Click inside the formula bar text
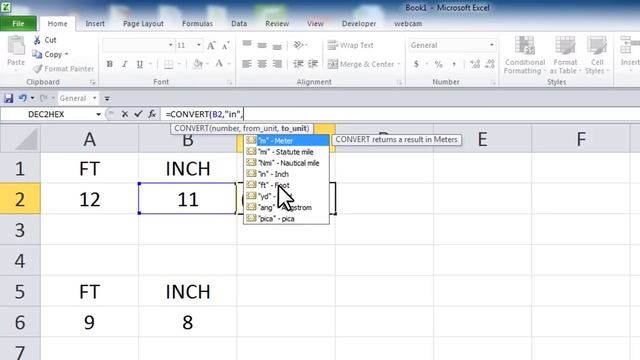 click(x=204, y=114)
